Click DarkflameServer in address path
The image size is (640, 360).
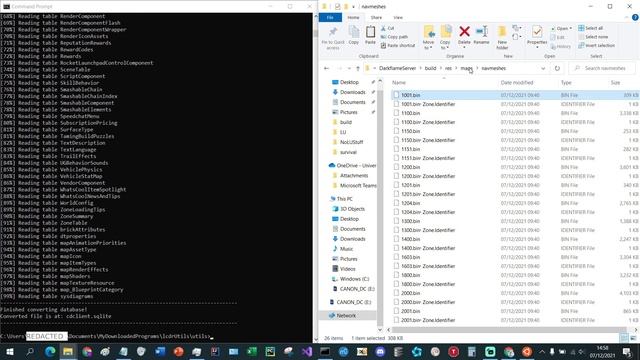pos(397,68)
